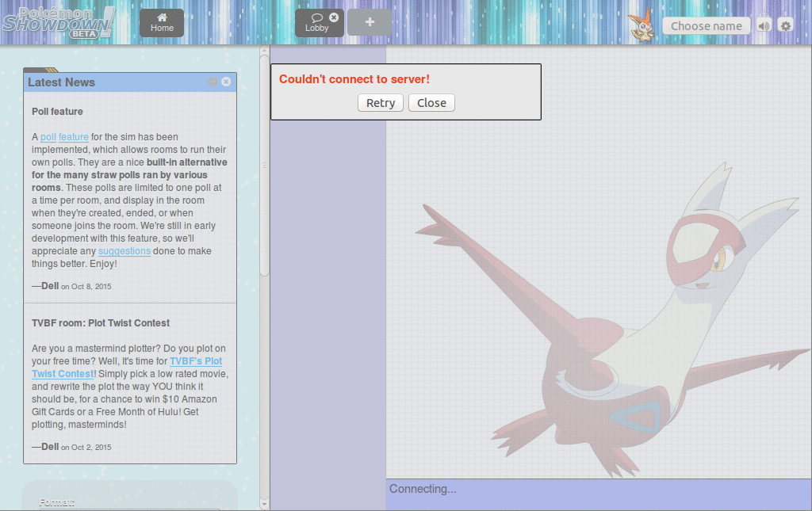
Task: Click 'Dell on Oct 2, 2015' byline
Action: point(71,447)
